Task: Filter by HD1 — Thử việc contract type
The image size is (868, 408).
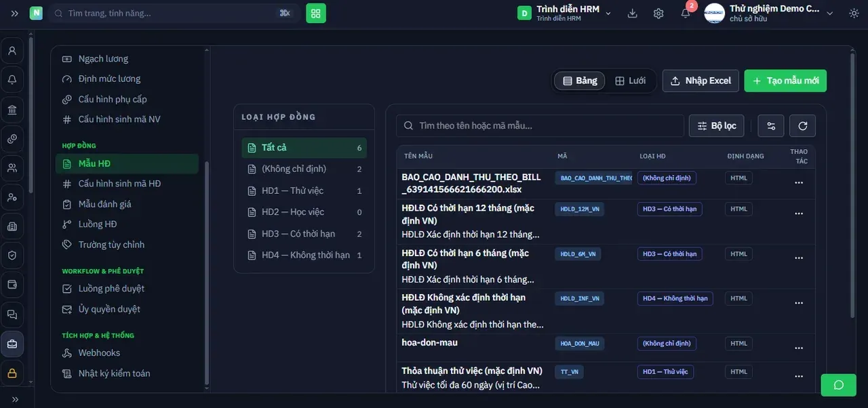Action: tap(304, 191)
